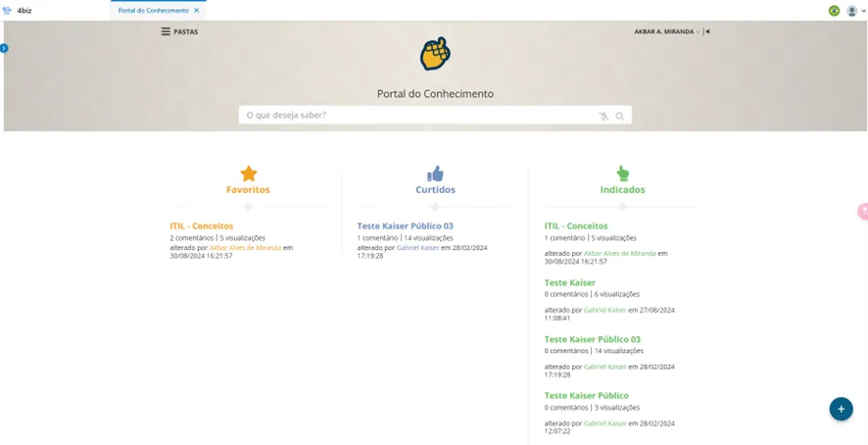Click the pink chat bubble at right edge
The image size is (868, 445).
click(x=862, y=211)
